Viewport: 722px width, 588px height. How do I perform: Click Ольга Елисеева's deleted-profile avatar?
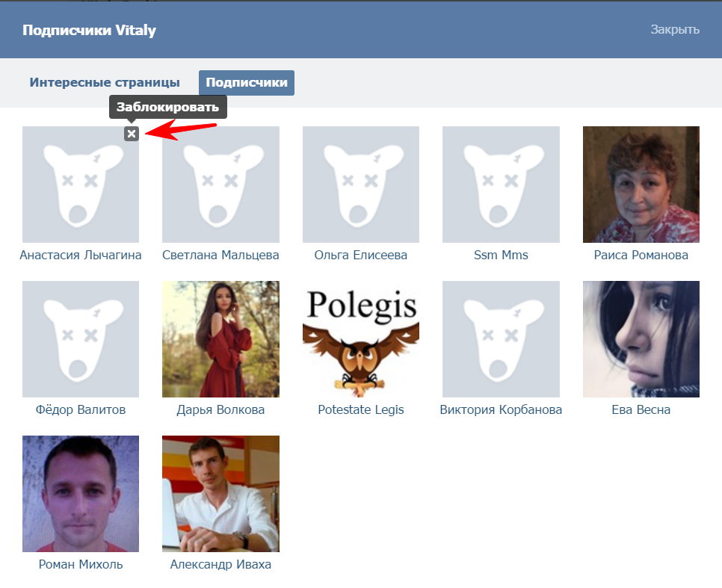pos(360,185)
